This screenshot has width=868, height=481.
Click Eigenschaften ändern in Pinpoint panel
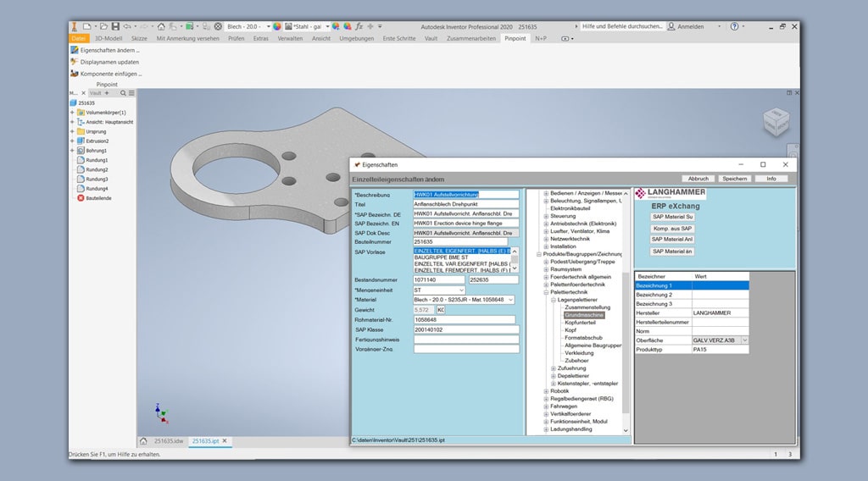[x=109, y=50]
